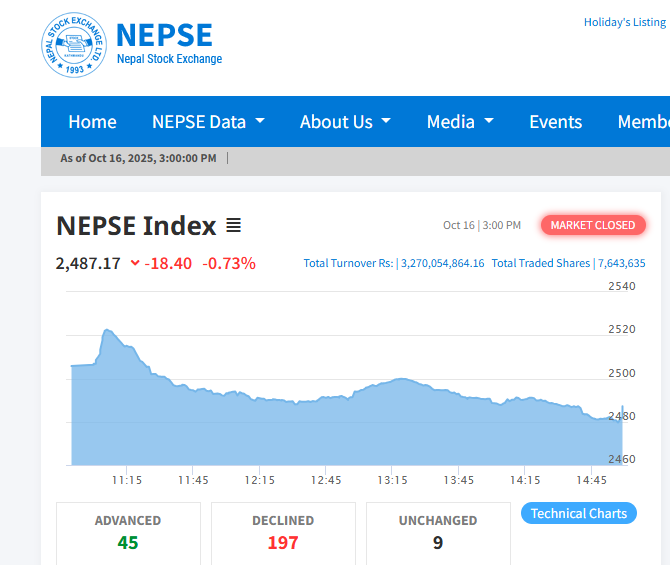Select the ADVANCED stocks count card
Viewport: 670px width, 565px height.
click(x=128, y=532)
